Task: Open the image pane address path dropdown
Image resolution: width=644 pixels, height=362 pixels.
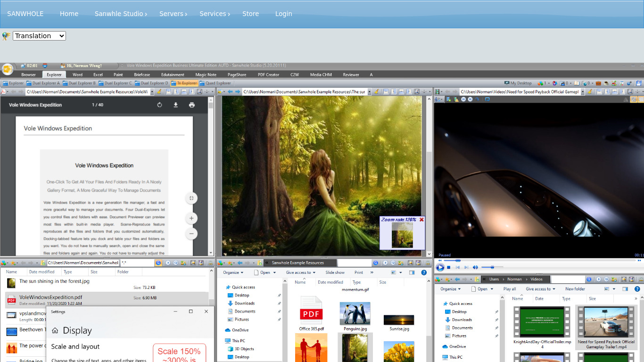Action: [x=369, y=92]
